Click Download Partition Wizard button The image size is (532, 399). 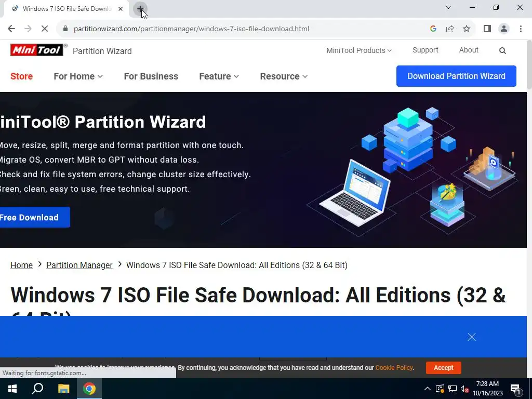click(x=456, y=76)
